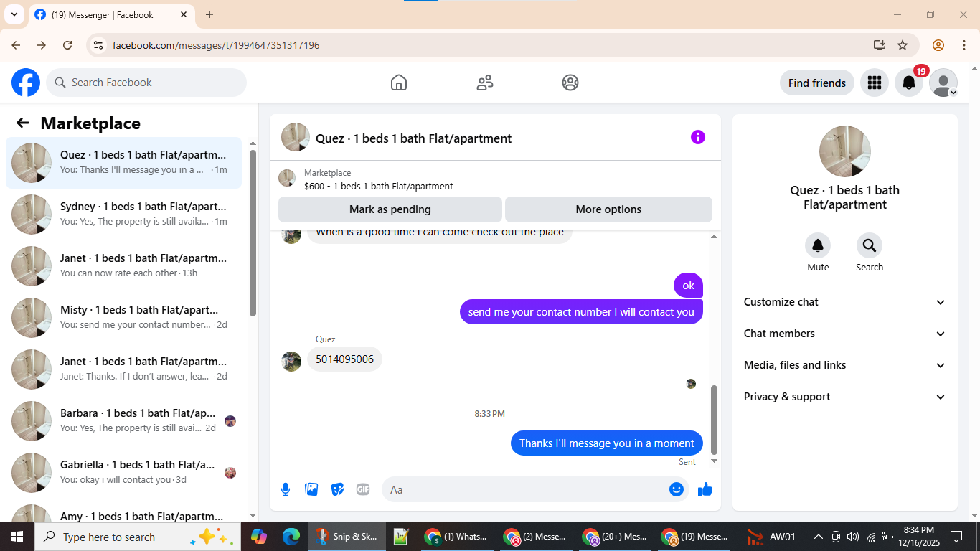Open Microsoft Edge from the taskbar

click(x=291, y=537)
